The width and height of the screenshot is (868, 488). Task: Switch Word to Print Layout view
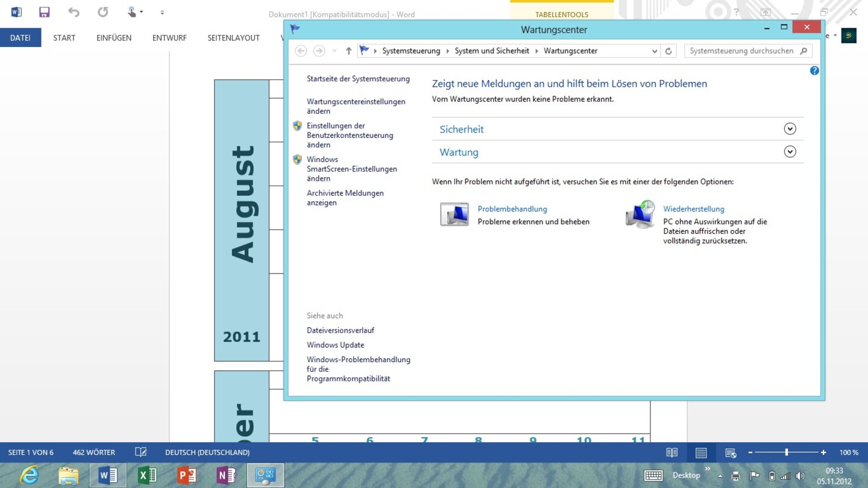[x=701, y=452]
